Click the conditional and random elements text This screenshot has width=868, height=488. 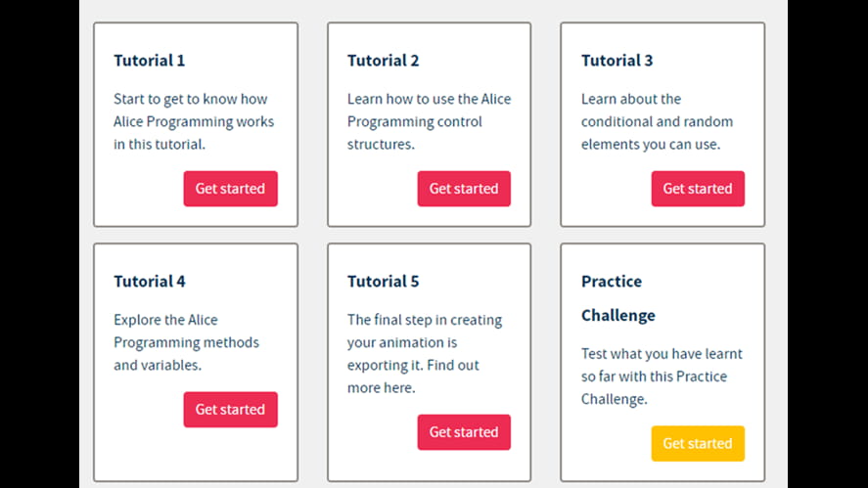(x=657, y=121)
